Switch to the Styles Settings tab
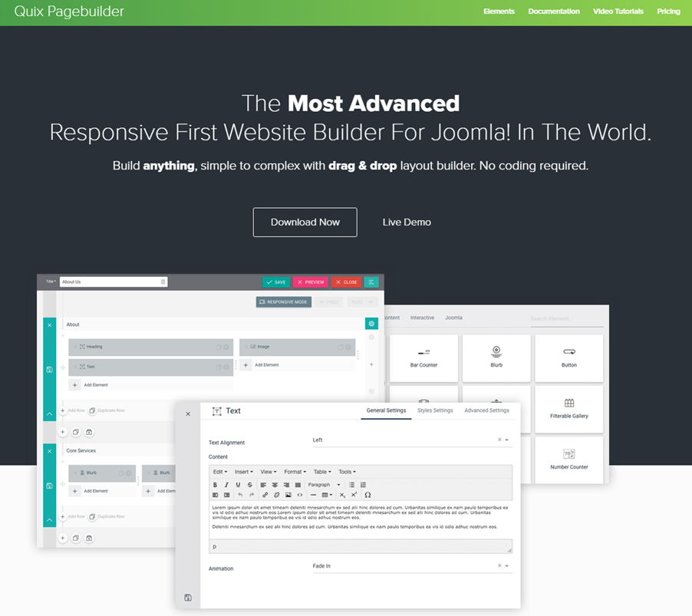 coord(435,410)
